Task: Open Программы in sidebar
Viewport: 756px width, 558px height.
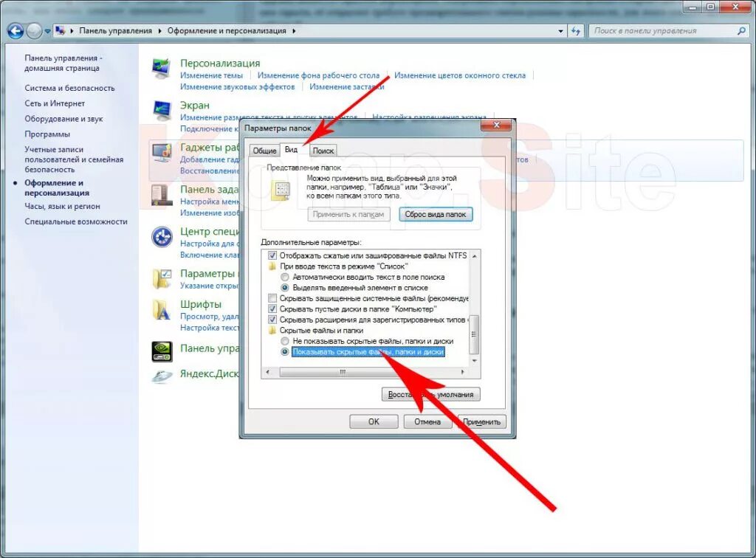Action: click(47, 134)
